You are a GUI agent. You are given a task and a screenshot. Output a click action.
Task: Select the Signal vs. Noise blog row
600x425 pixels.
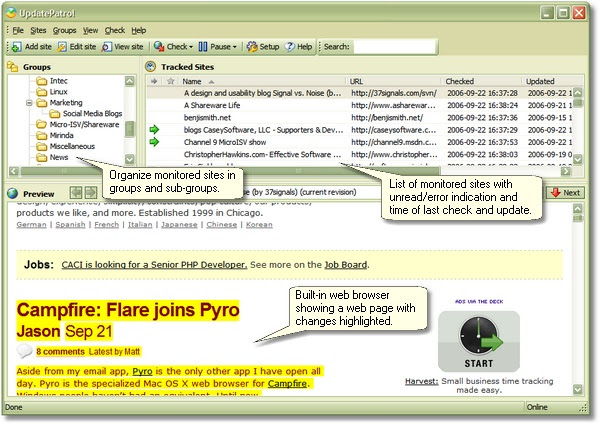point(360,93)
